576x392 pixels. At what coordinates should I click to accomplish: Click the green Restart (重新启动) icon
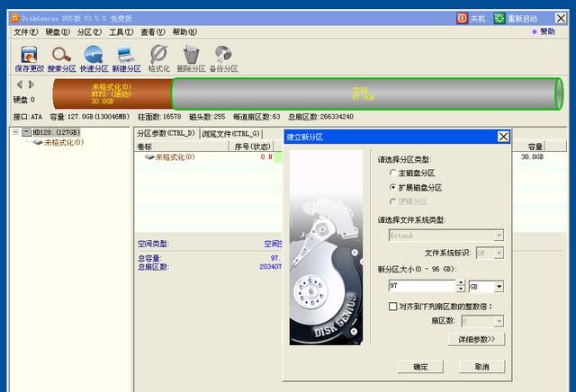point(499,18)
